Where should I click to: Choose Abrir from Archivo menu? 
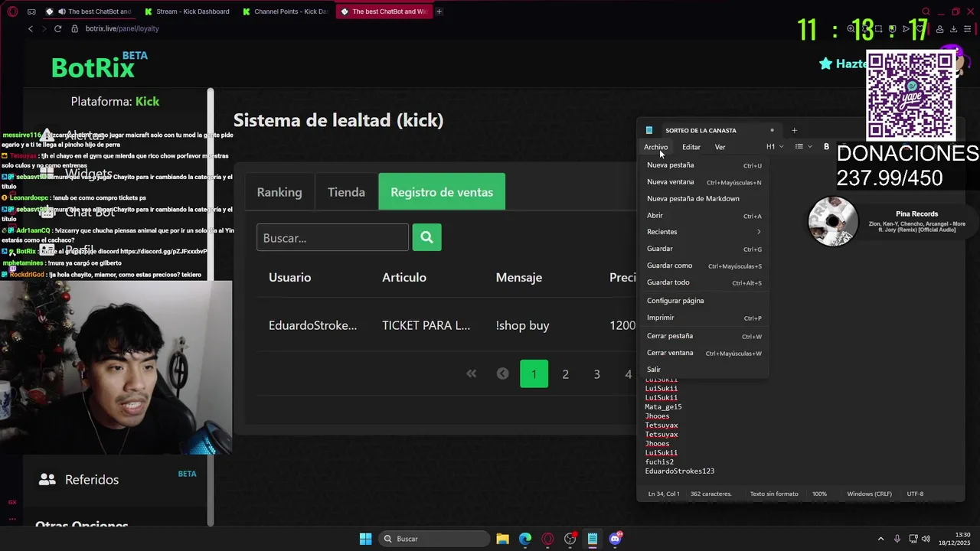(x=704, y=216)
